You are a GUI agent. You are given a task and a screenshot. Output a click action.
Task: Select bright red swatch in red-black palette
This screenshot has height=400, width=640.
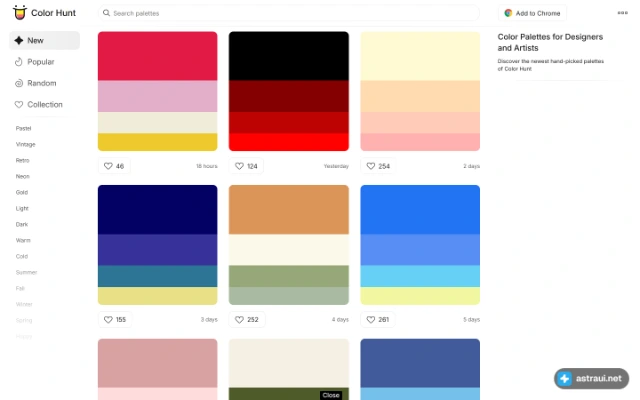tap(289, 142)
